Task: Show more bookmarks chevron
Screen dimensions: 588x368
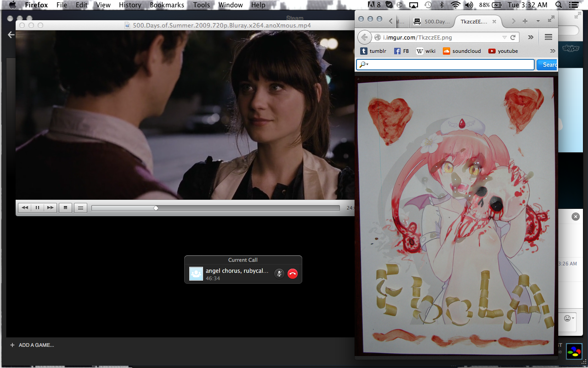Action: [x=553, y=51]
